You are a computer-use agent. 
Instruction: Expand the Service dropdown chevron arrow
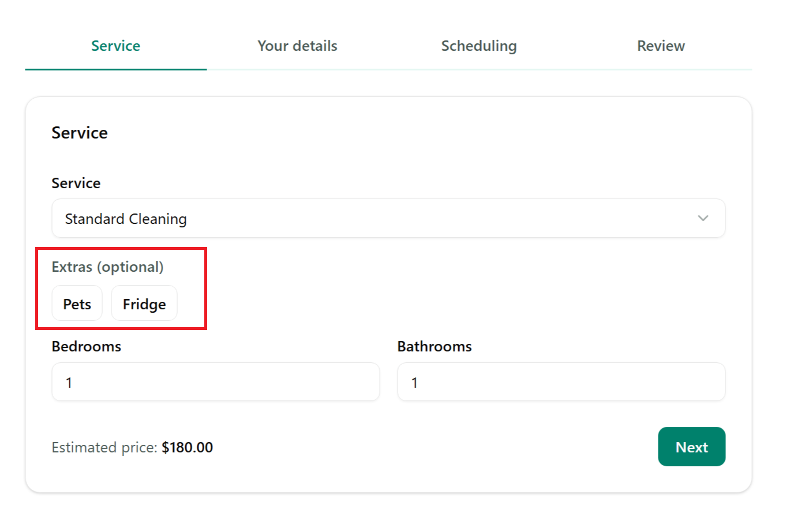tap(702, 218)
